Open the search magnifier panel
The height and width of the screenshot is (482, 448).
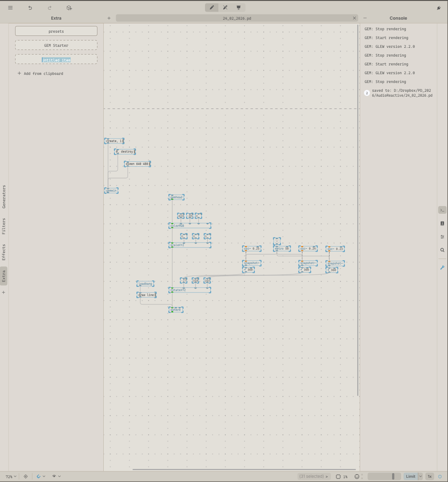(x=442, y=250)
